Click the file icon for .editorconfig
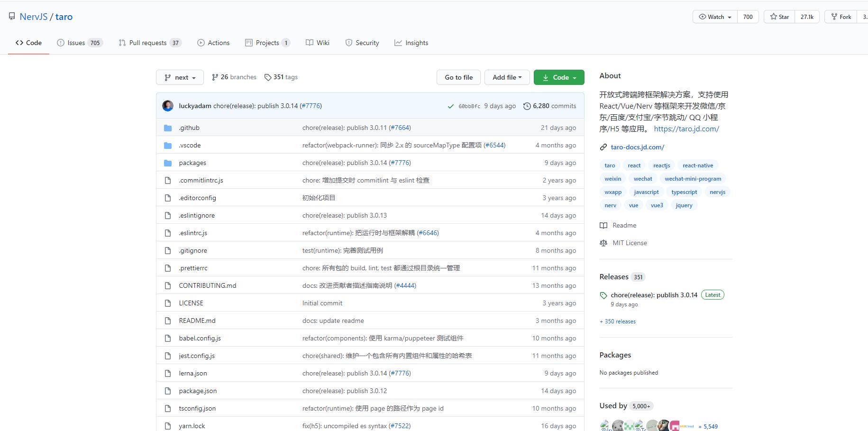The width and height of the screenshot is (868, 431). [x=168, y=198]
